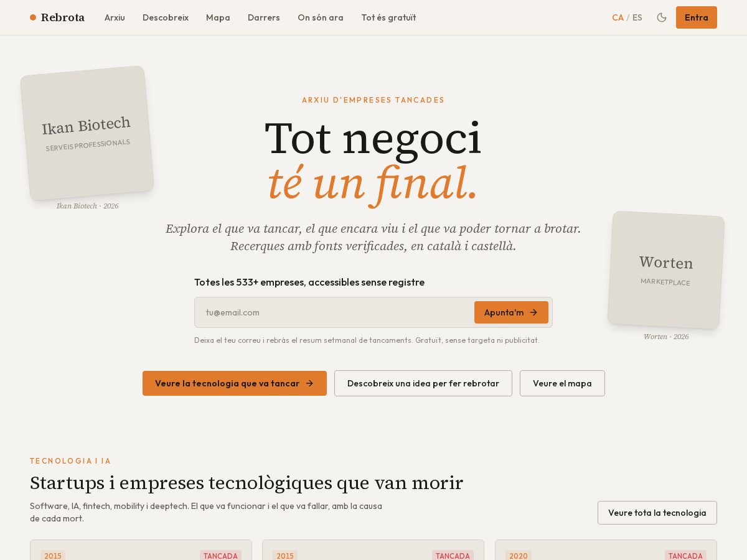This screenshot has height=560, width=747.
Task: Go to the Mapa page
Action: point(218,17)
